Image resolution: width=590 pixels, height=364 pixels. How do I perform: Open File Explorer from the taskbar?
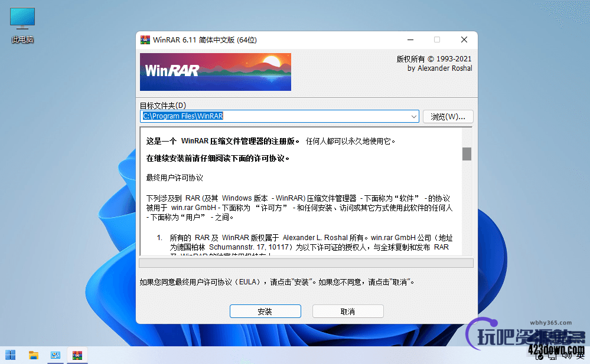pos(34,355)
